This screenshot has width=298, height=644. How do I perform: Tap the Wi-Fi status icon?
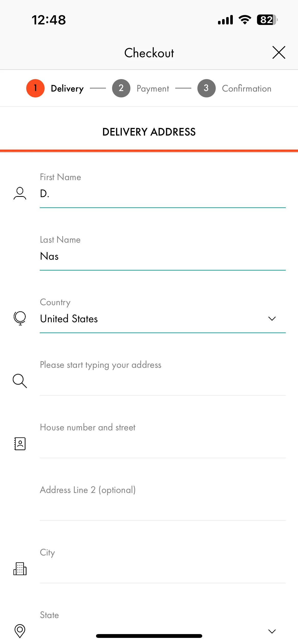pos(245,20)
